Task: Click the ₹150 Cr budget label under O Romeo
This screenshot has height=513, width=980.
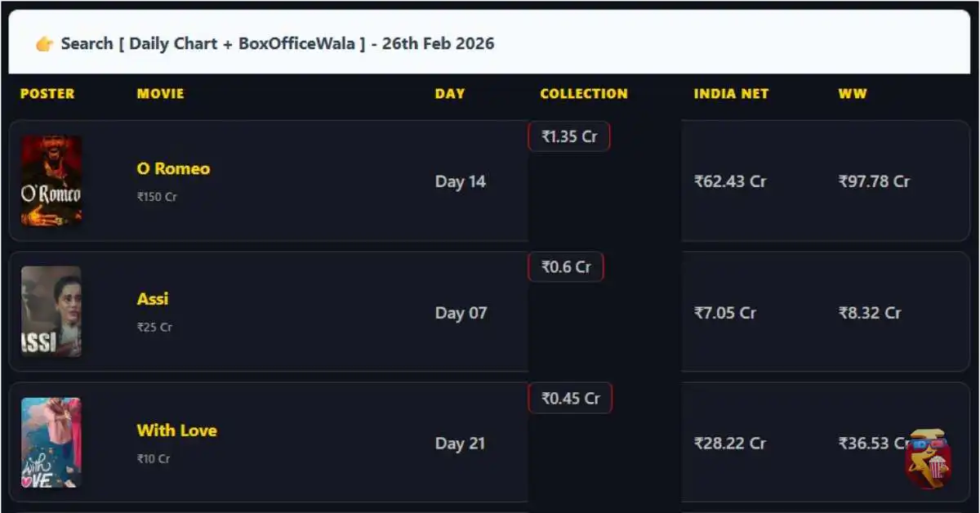Action: (x=155, y=197)
